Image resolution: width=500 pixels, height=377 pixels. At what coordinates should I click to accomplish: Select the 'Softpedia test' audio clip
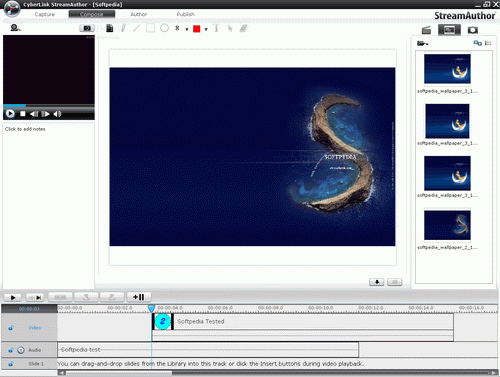[208, 350]
